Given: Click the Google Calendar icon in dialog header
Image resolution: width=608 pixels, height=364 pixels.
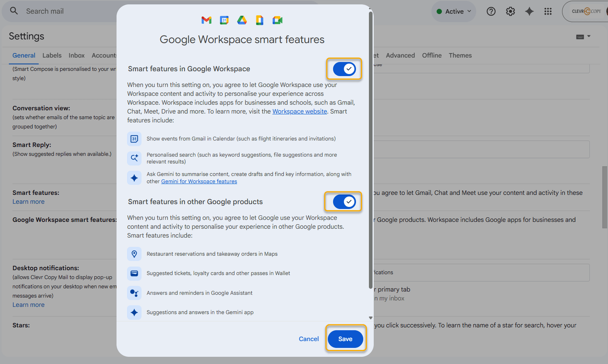Looking at the screenshot, I should [224, 20].
